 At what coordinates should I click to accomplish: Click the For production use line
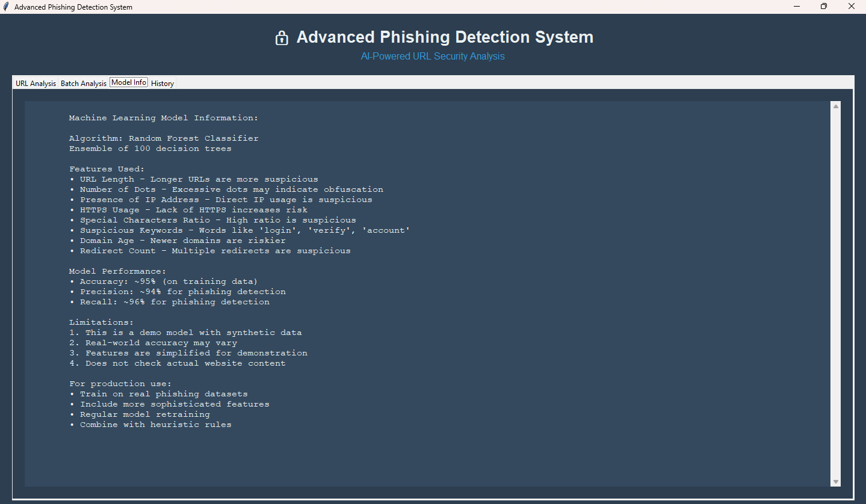coord(120,384)
